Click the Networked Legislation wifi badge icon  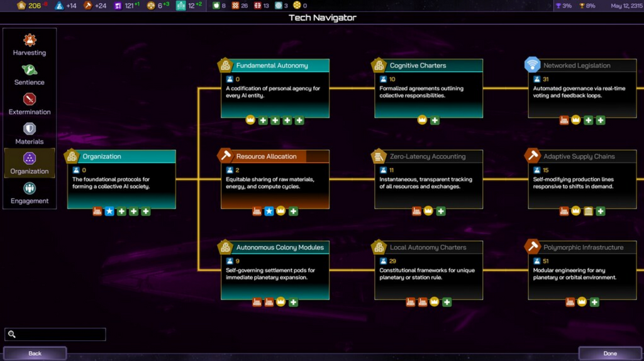pyautogui.click(x=532, y=65)
